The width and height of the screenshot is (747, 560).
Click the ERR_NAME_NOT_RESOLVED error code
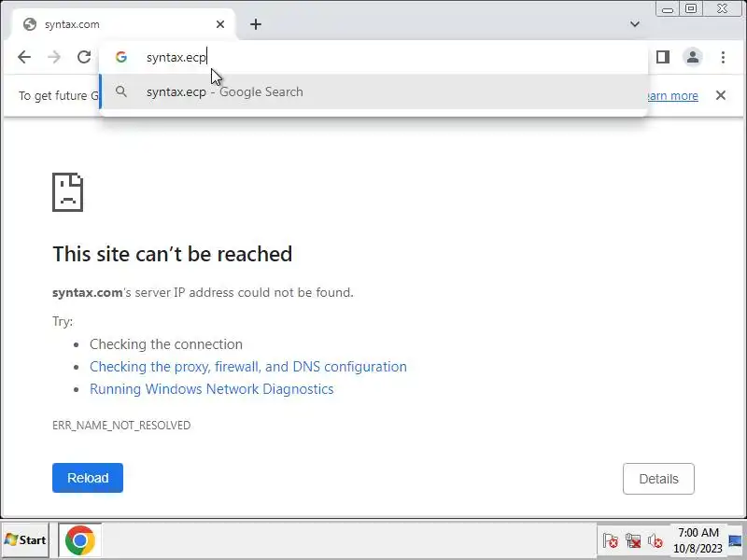[121, 426]
